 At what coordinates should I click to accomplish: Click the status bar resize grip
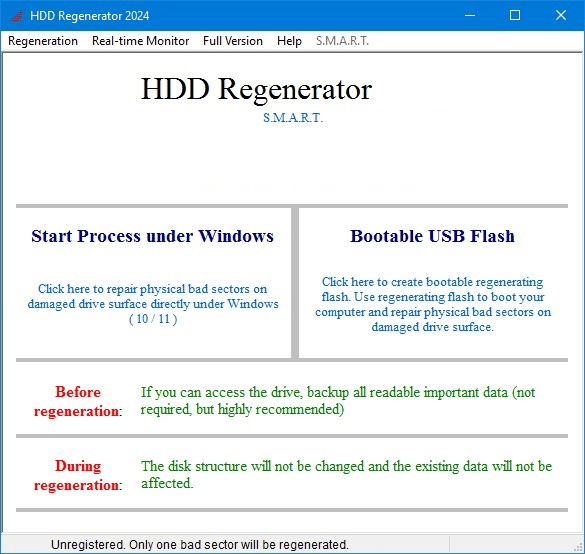(x=578, y=548)
